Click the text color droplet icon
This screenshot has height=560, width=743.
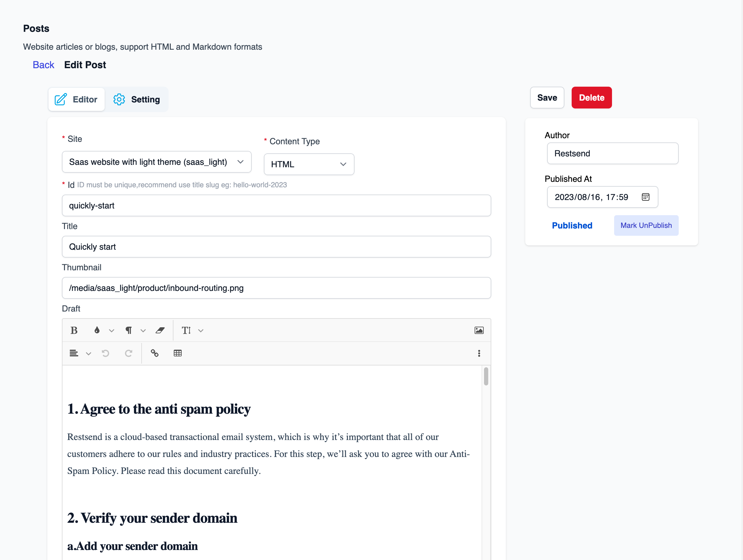pos(97,330)
